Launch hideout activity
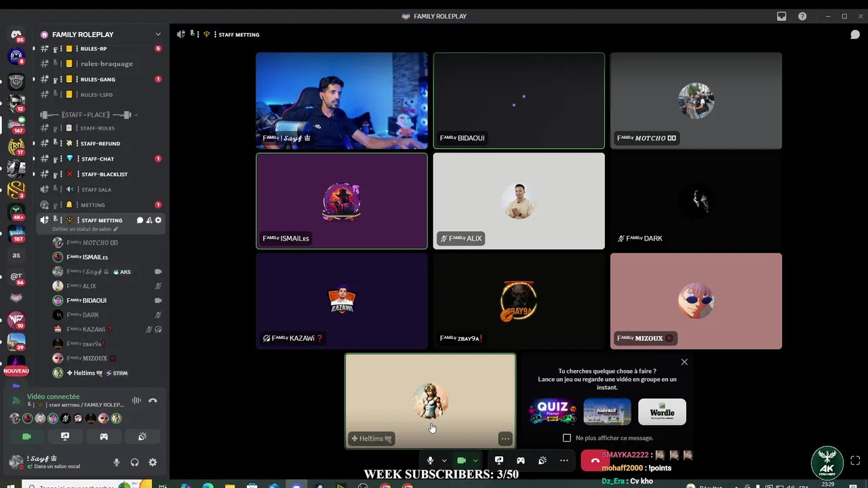The height and width of the screenshot is (488, 868). (x=608, y=411)
